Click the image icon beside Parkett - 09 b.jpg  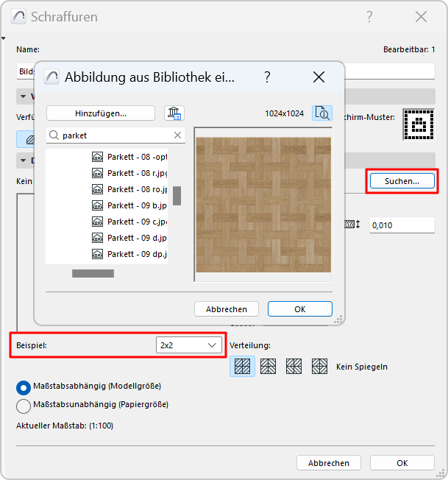pos(97,205)
